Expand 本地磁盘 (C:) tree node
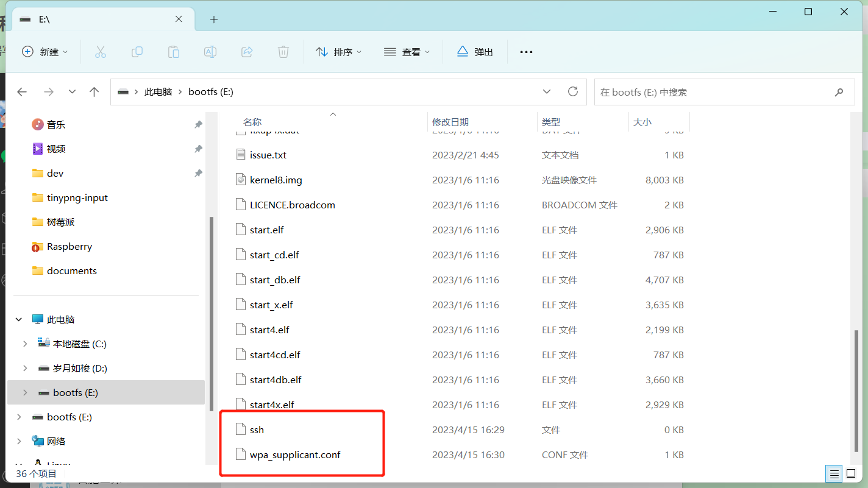This screenshot has height=488, width=868. [x=25, y=344]
